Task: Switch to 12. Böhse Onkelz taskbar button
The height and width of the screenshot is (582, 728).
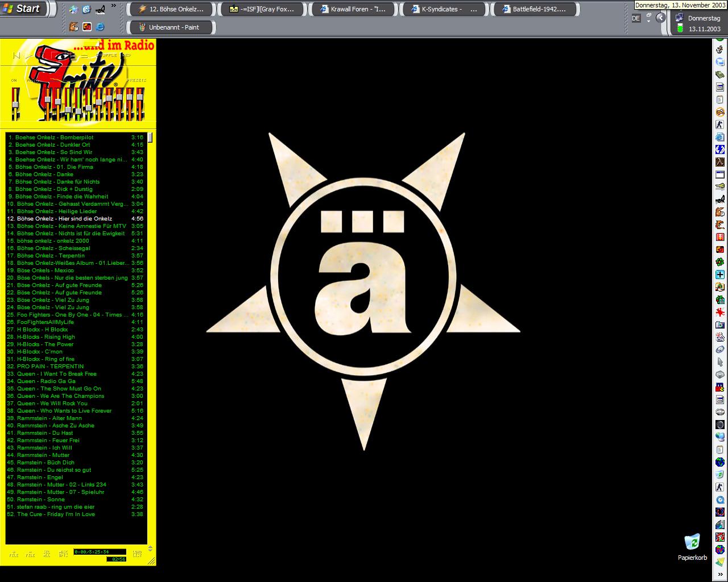Action: tap(170, 9)
